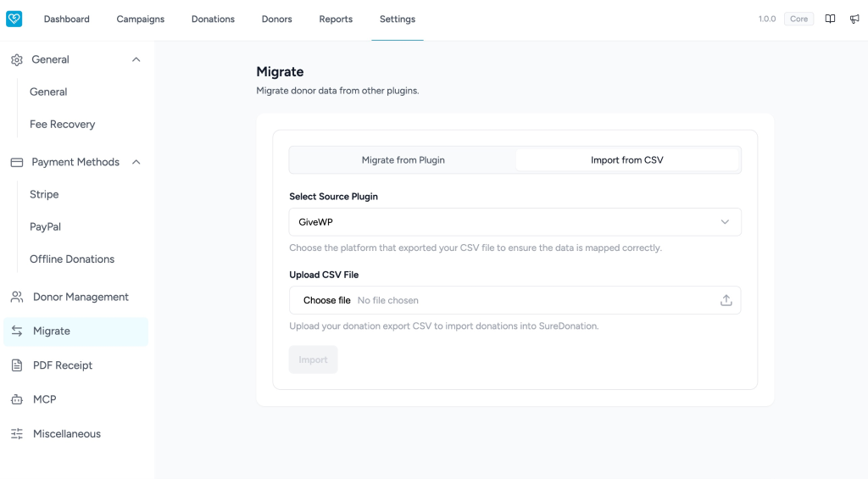Click the upload icon in CSV field
Image resolution: width=868 pixels, height=479 pixels.
point(726,300)
